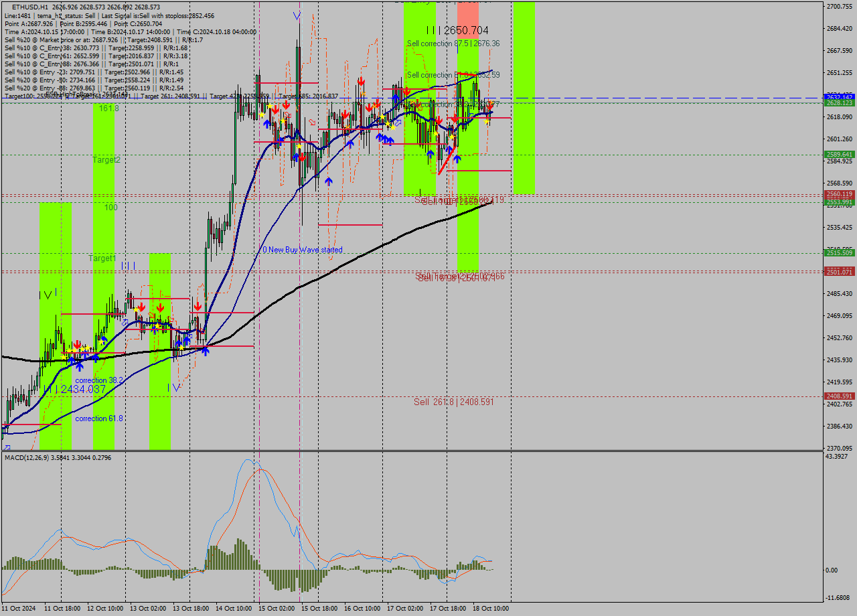The height and width of the screenshot is (616, 857).
Task: Click the 2452.760 price scale value
Action: [839, 337]
